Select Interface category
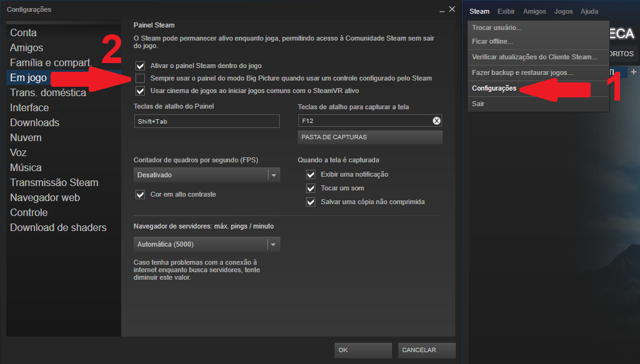Image resolution: width=640 pixels, height=364 pixels. tap(64, 108)
